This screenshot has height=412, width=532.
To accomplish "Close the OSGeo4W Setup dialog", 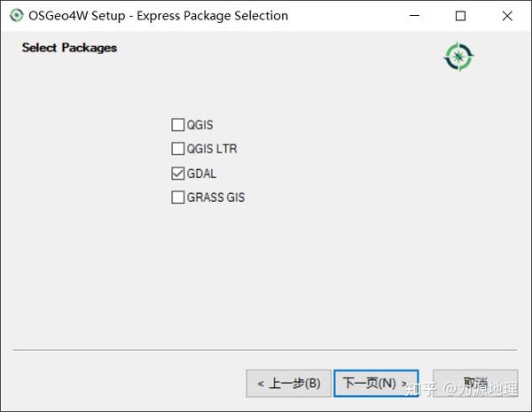I will coord(506,15).
